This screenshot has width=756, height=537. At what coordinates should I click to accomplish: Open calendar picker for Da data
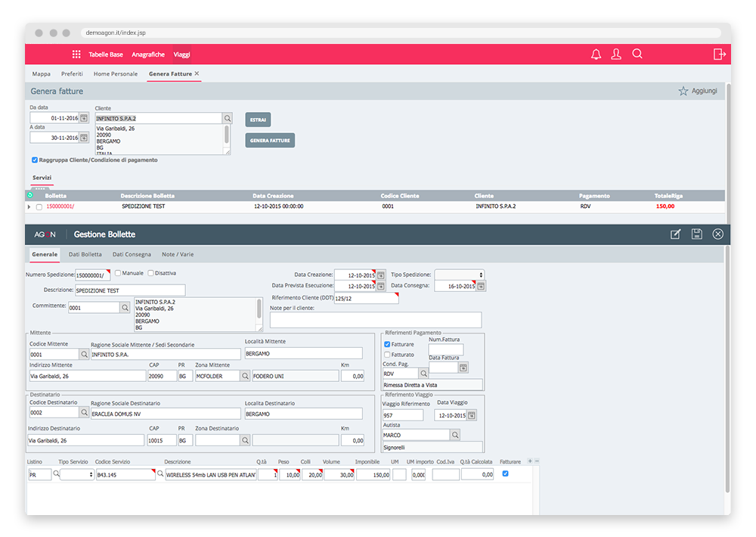[x=84, y=118]
